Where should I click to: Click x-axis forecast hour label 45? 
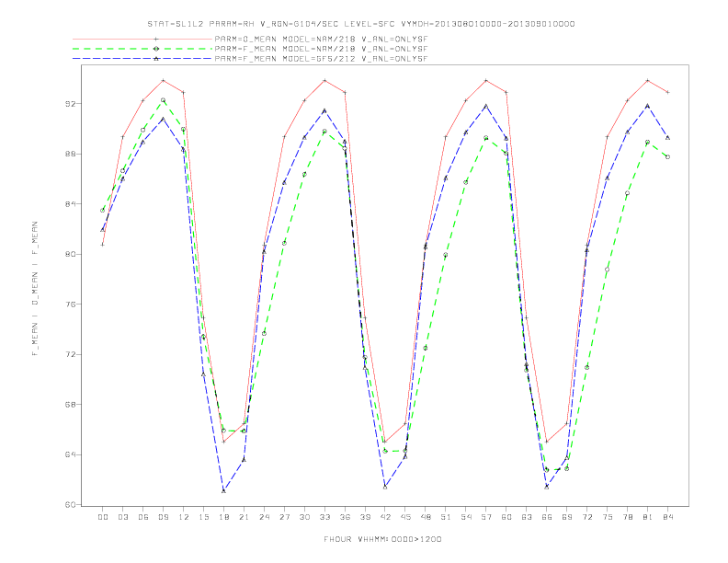405,517
